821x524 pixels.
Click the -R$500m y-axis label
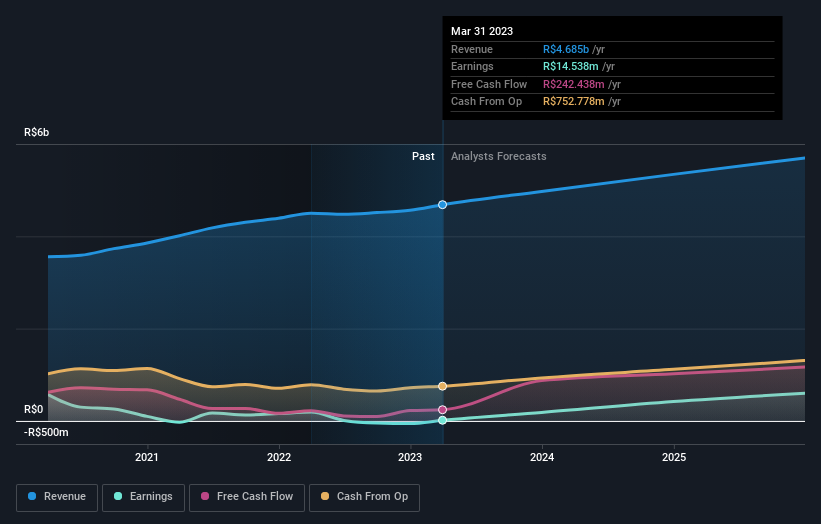tap(46, 432)
